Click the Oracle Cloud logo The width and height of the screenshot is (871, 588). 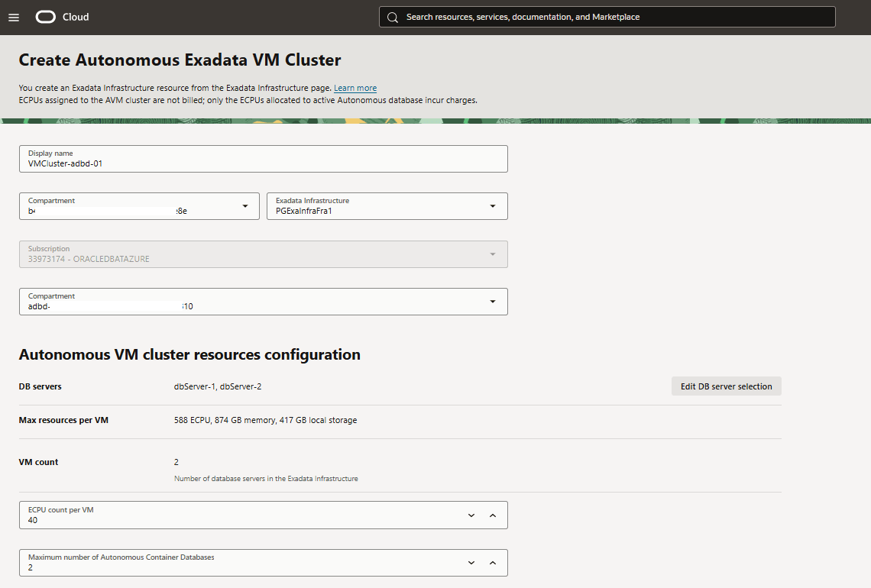tap(46, 16)
